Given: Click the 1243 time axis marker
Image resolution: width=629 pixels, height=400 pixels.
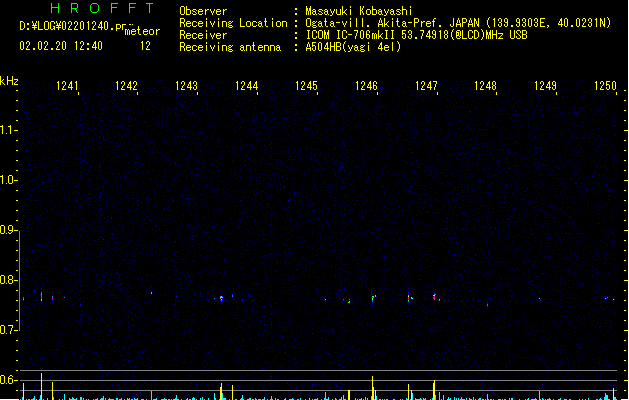Looking at the screenshot, I should click(187, 86).
